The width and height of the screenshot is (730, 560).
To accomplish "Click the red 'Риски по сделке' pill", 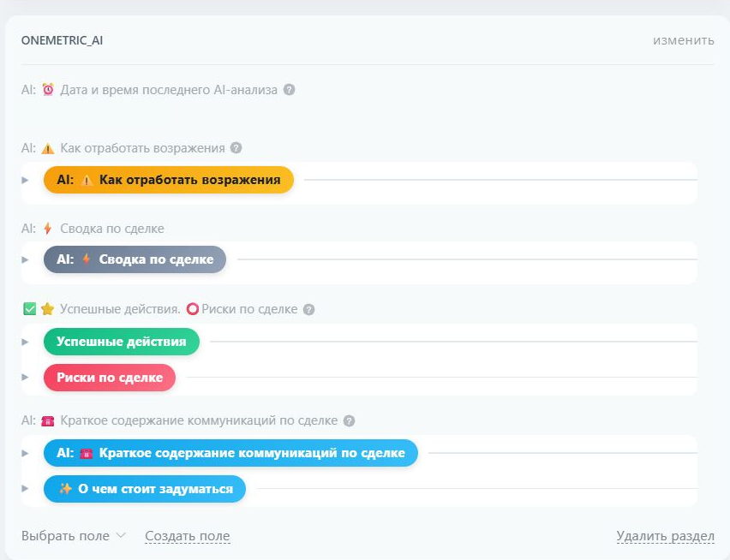I will click(110, 378).
